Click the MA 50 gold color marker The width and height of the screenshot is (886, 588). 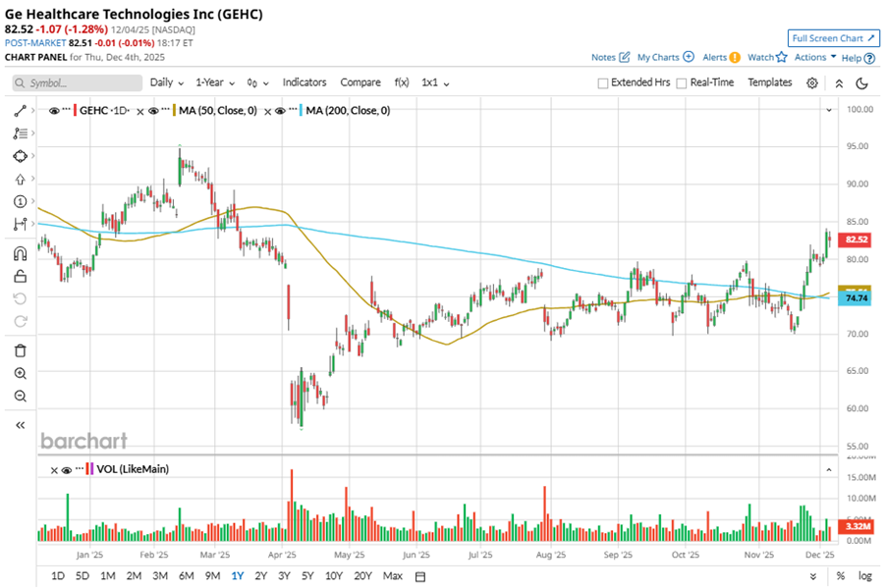(174, 111)
